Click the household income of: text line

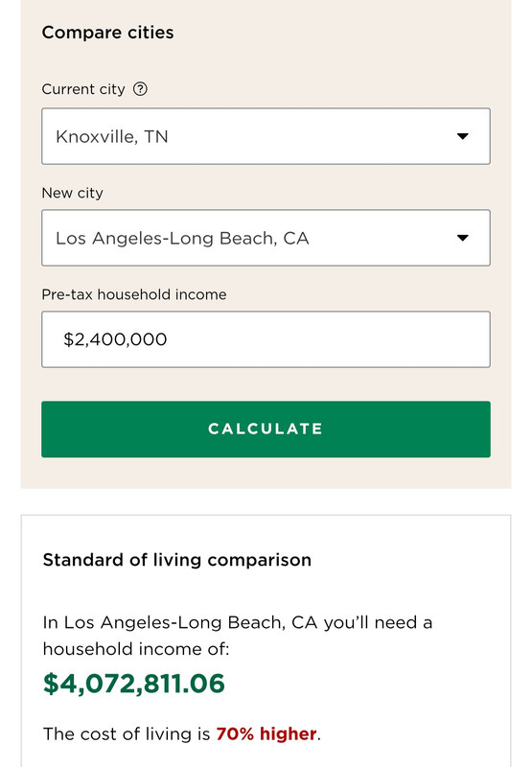tap(136, 649)
